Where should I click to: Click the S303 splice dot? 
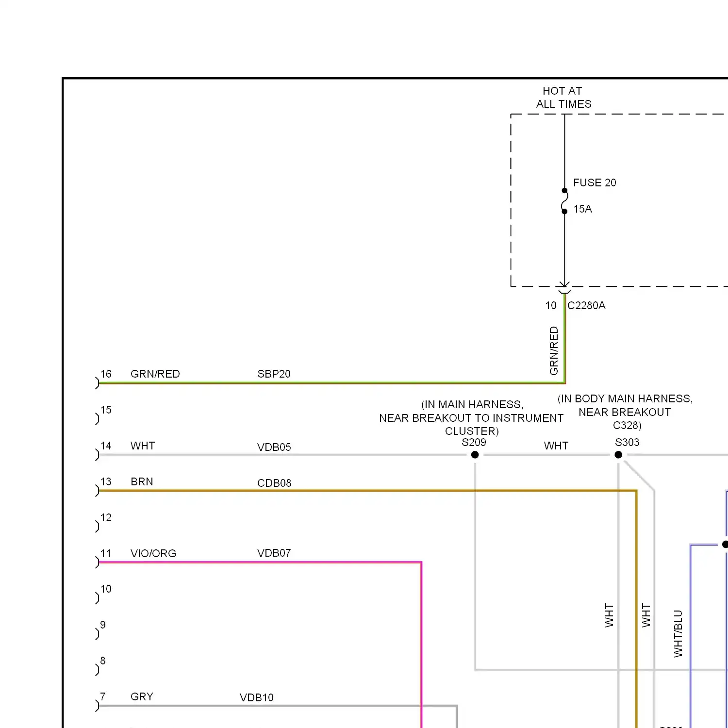tap(618, 455)
